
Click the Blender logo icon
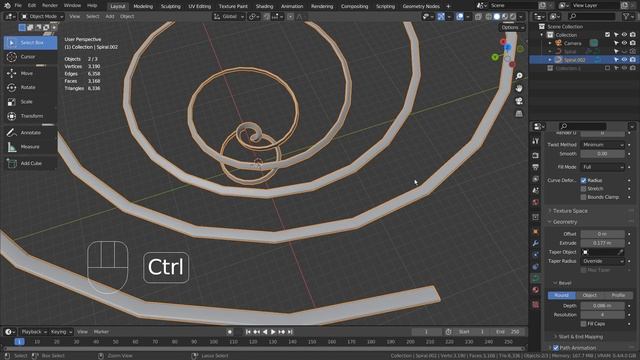(7, 6)
